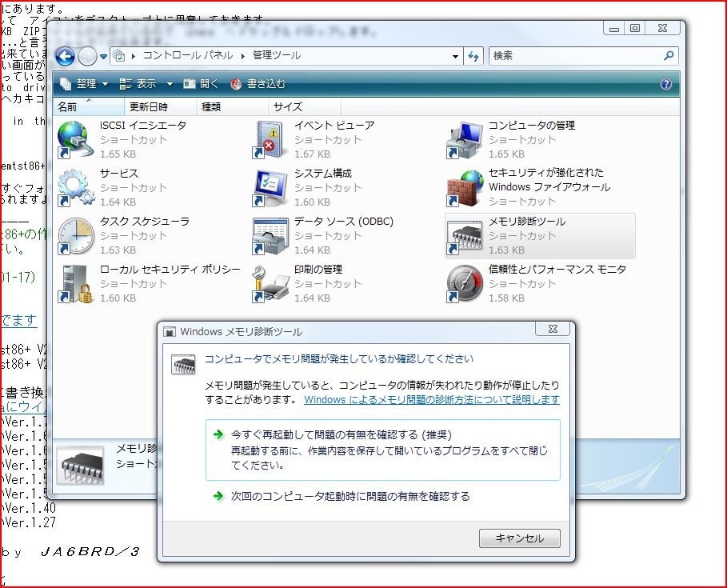Click コントロール パネル in the address breadcrumb
The image size is (727, 588).
point(188,56)
